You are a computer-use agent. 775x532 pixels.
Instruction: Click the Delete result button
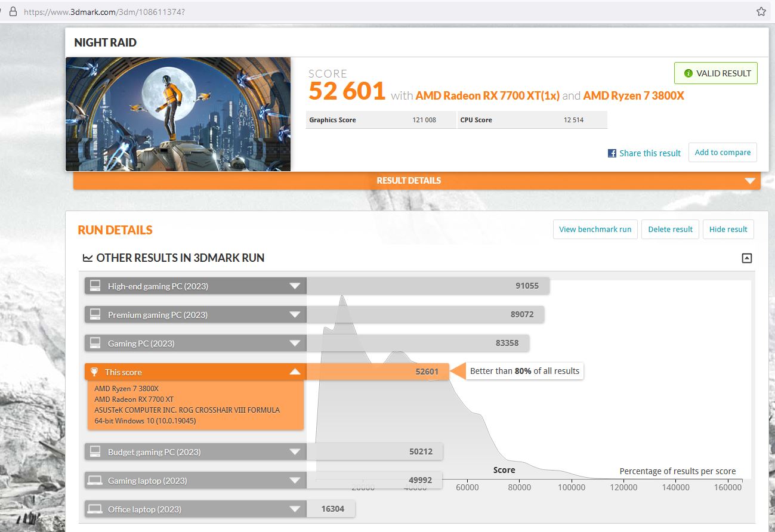coord(670,230)
